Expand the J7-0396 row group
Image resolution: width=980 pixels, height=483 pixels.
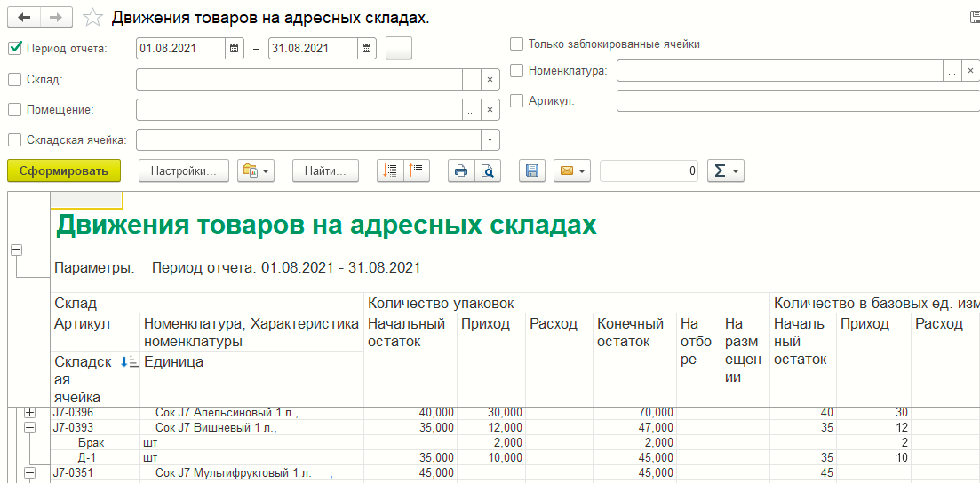30,413
